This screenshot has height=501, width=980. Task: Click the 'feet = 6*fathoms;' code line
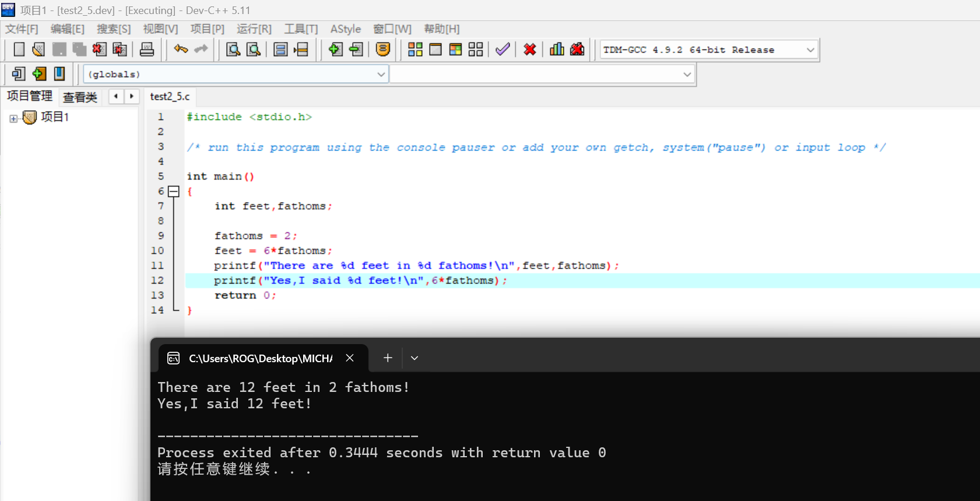coord(273,251)
